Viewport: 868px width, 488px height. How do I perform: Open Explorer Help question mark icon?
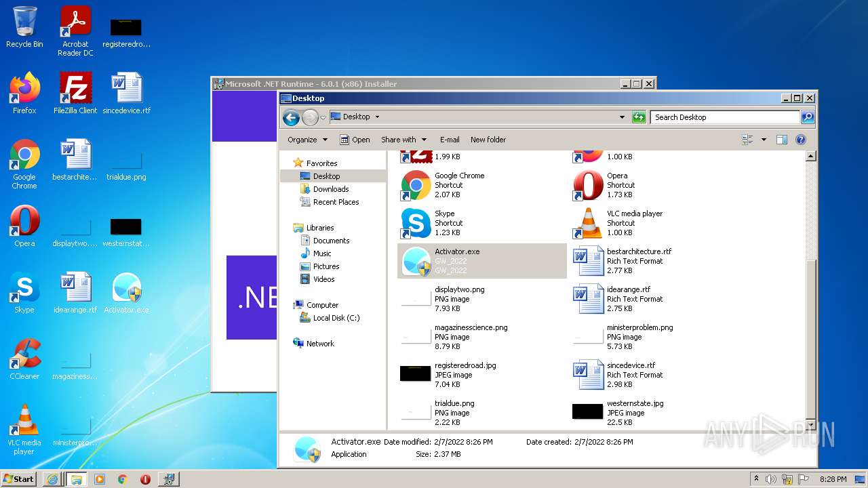(x=801, y=140)
